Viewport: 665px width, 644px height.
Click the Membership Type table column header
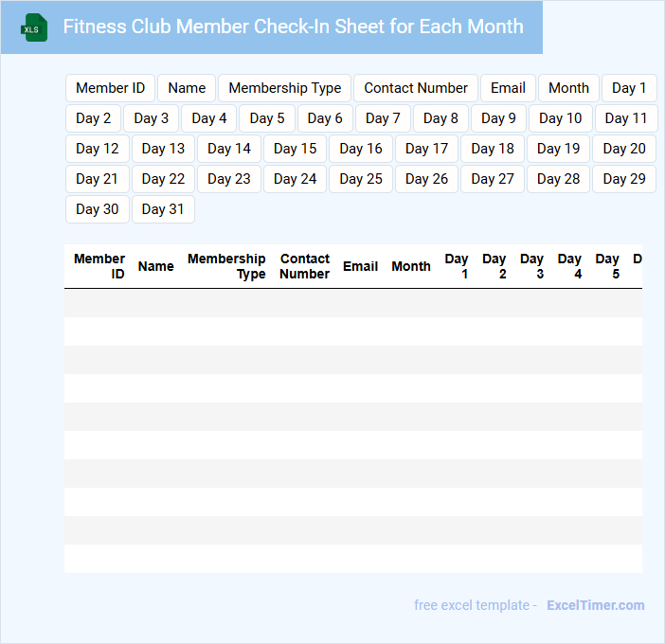226,266
